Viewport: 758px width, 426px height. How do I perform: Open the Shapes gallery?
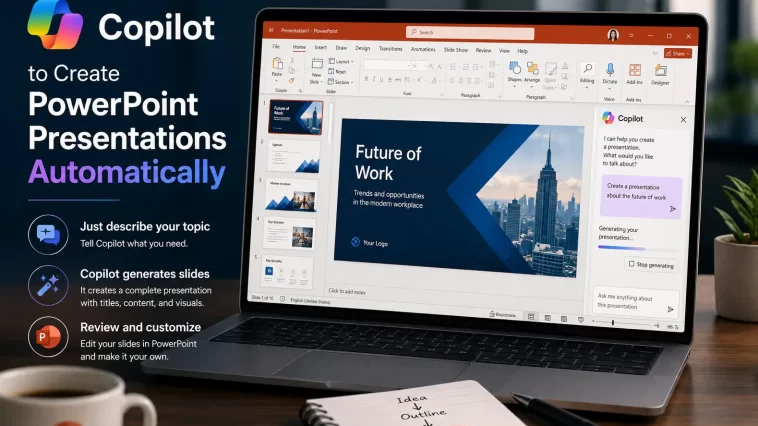(x=515, y=72)
